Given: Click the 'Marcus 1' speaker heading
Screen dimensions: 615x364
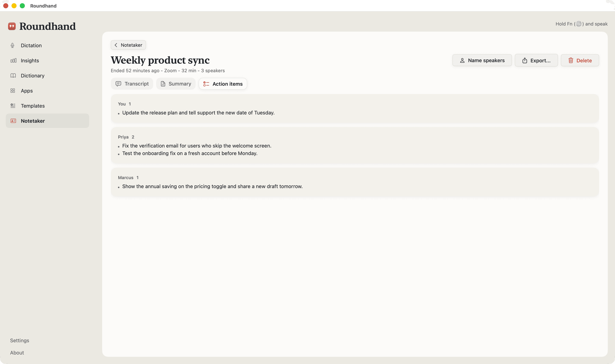Looking at the screenshot, I should point(128,178).
